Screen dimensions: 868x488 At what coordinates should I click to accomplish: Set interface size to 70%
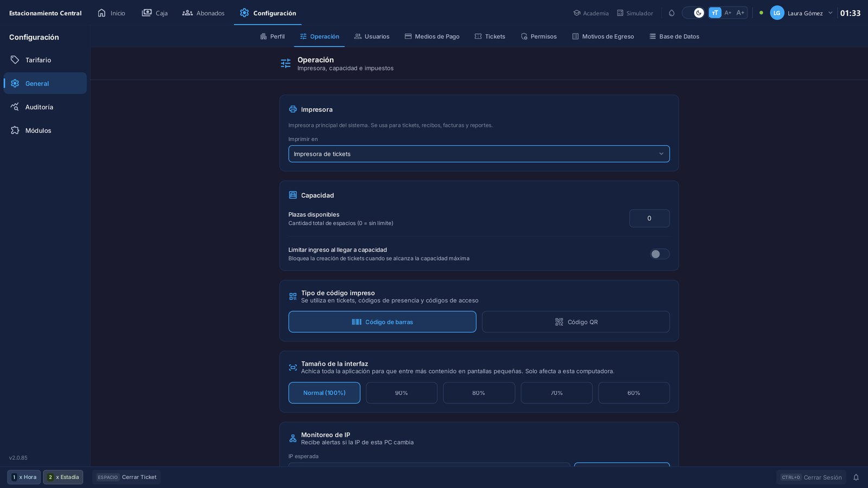[x=557, y=393]
